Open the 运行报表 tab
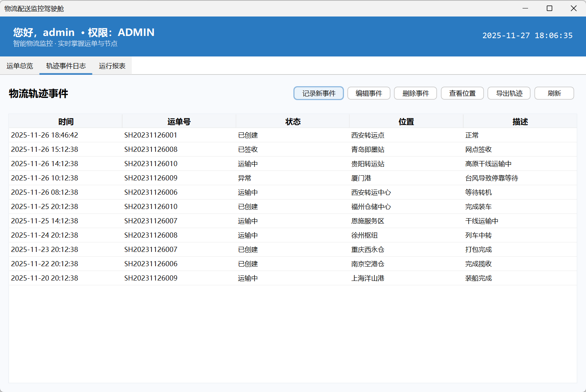The height and width of the screenshot is (392, 586). click(112, 66)
